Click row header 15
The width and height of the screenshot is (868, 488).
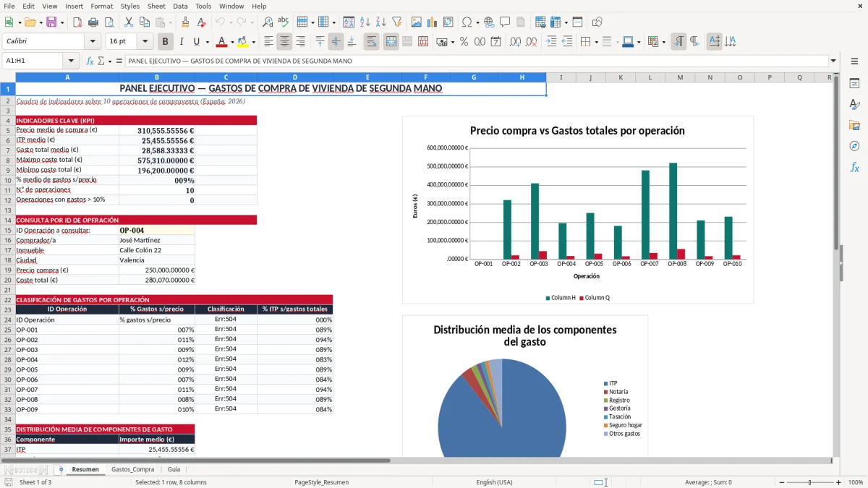8,230
